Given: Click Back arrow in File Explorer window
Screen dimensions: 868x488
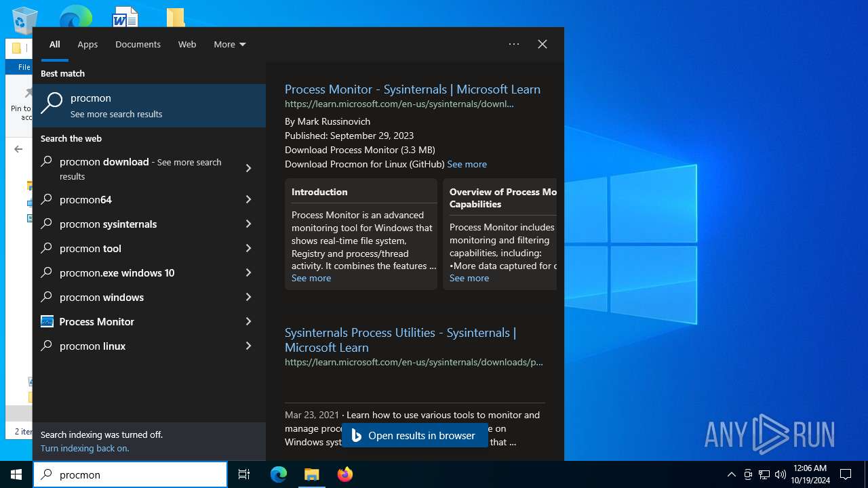Looking at the screenshot, I should [18, 149].
